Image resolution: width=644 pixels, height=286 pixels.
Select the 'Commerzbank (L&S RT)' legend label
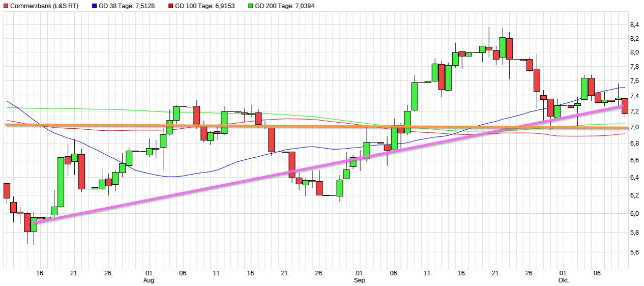44,6
